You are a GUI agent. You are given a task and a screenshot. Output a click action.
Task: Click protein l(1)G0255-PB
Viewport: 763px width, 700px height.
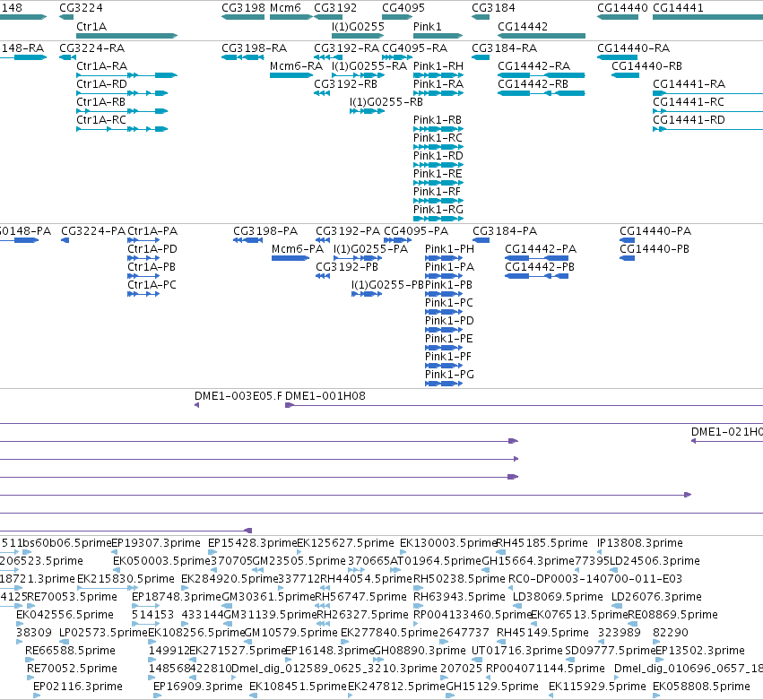[367, 294]
